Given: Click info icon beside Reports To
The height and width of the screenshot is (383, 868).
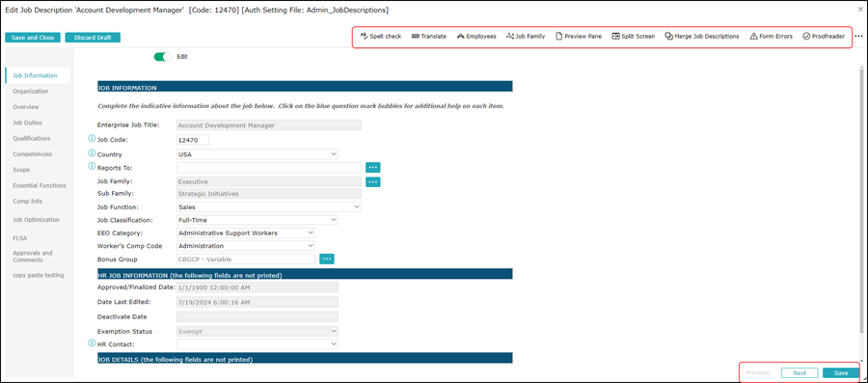Looking at the screenshot, I should (92, 166).
